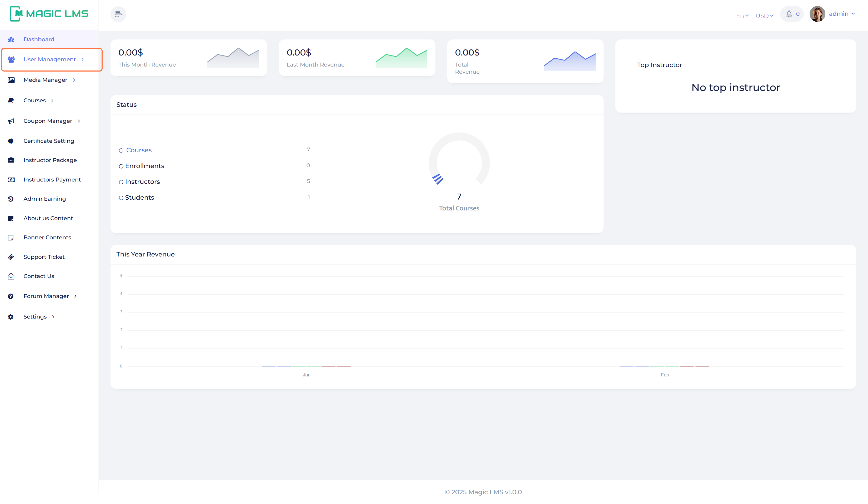Image resolution: width=868 pixels, height=504 pixels.
Task: Click the Certificate Setting badge icon
Action: click(x=11, y=141)
